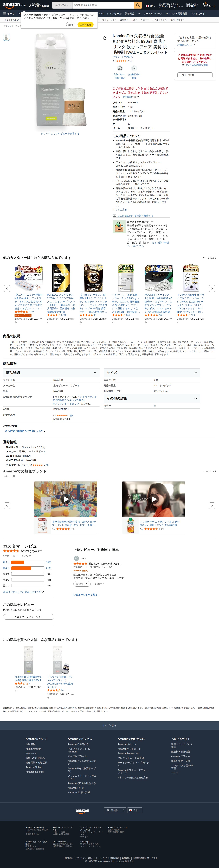The height and width of the screenshot is (868, 219).
Task: Click the orange search magnifier button
Action: (138, 5)
